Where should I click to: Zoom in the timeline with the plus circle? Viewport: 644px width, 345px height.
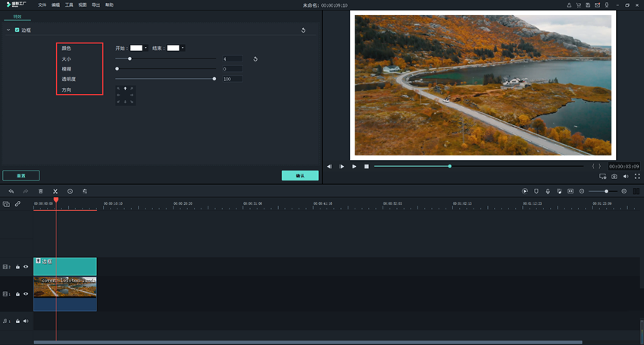point(624,191)
